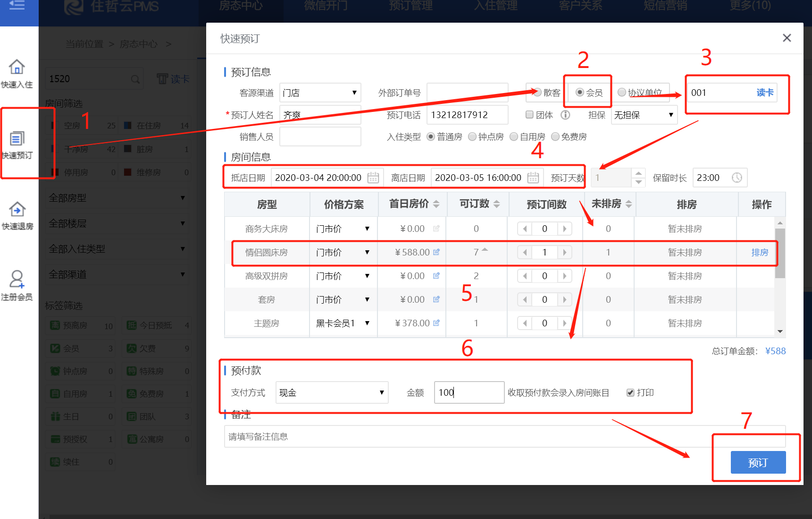This screenshot has width=812, height=519.
Task: Select 协议单位 radio button
Action: 622,92
